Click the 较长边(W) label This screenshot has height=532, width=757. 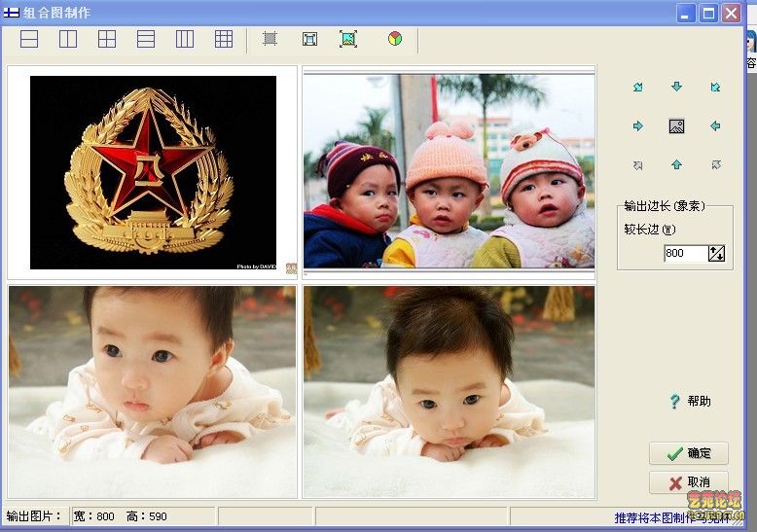point(649,230)
